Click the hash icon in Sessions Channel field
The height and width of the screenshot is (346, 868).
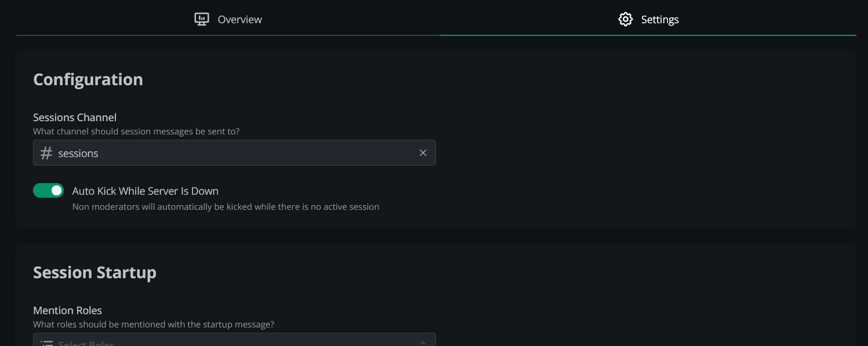click(46, 153)
